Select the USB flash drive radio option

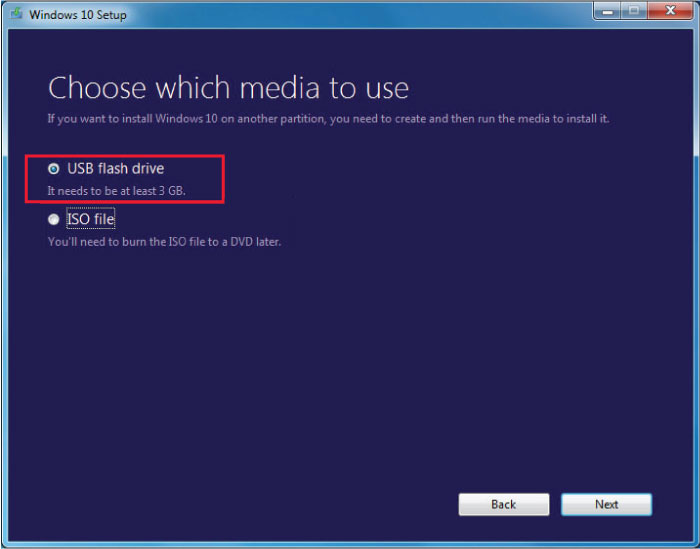click(54, 169)
